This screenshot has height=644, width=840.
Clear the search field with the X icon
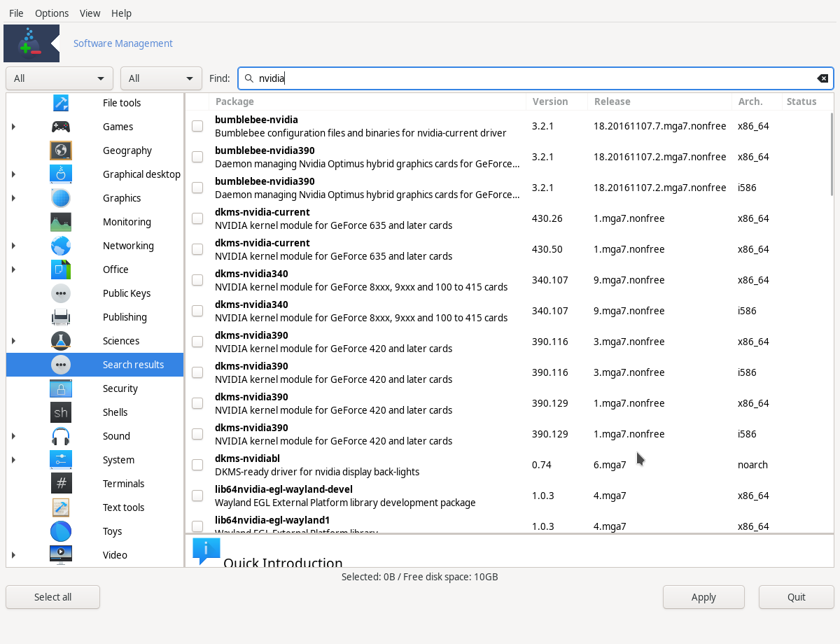point(822,78)
